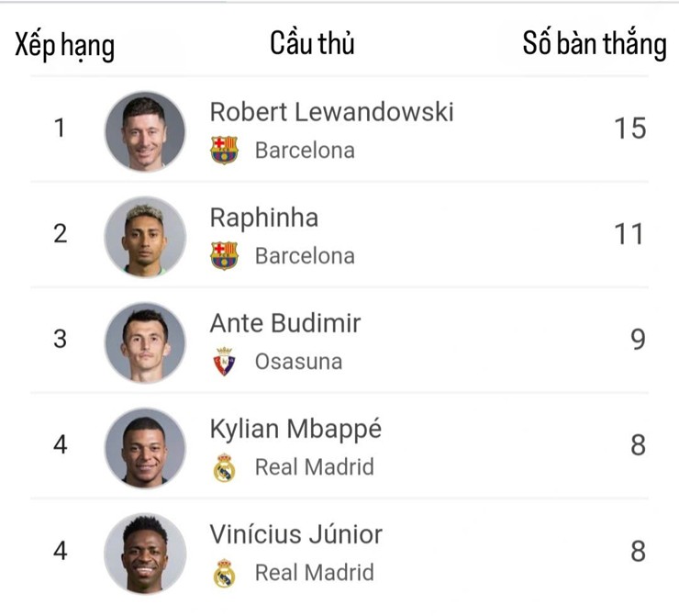Open the Robert Lewandowski player name link
679x616 pixels.
point(331,112)
